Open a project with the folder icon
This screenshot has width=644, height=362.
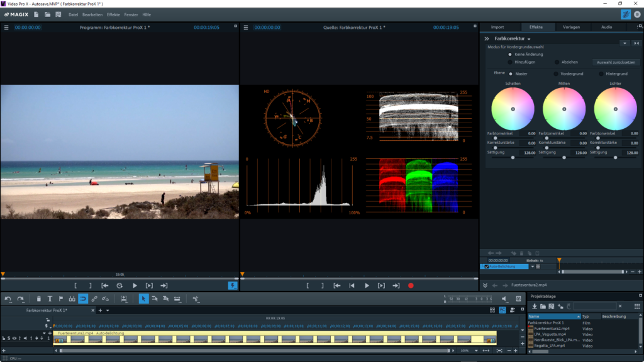47,14
